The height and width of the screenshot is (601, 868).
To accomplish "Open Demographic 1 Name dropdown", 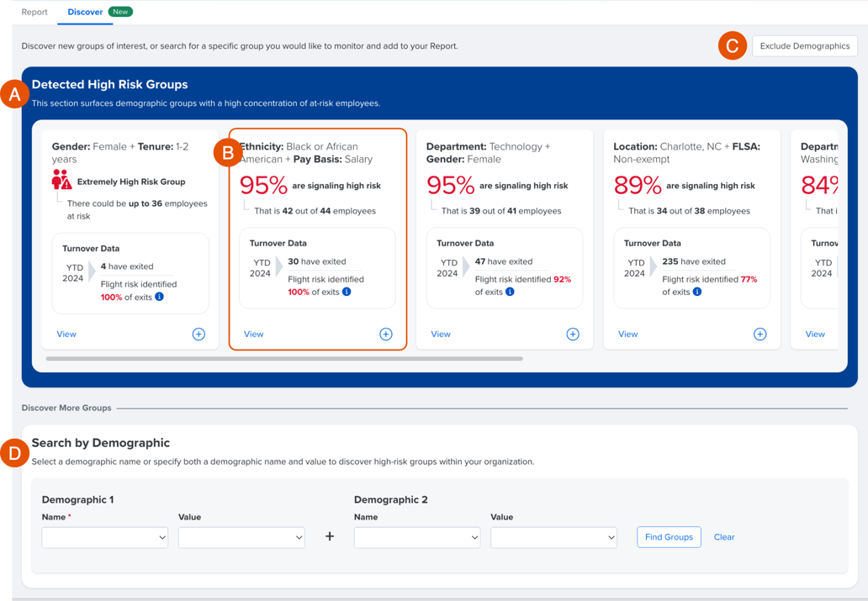I will point(105,537).
